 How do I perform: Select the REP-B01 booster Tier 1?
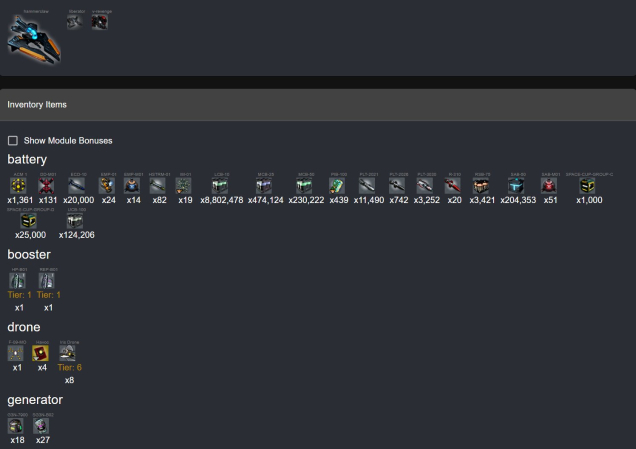coord(47,281)
